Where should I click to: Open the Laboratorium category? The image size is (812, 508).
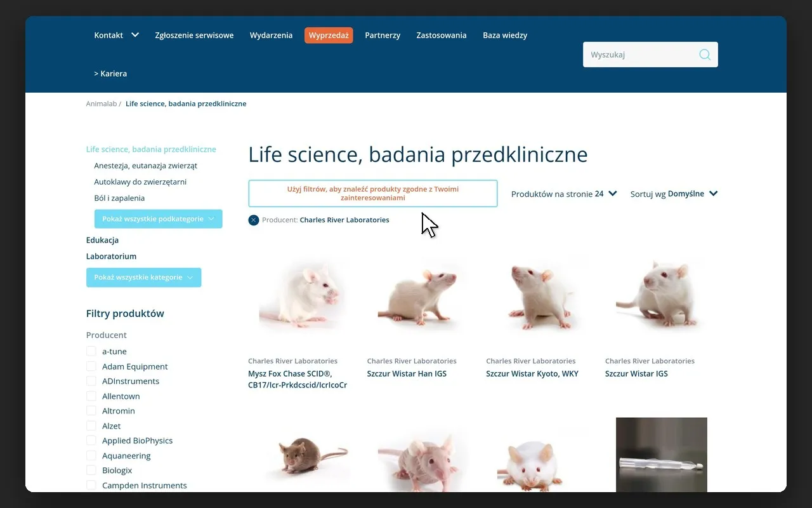(x=111, y=257)
